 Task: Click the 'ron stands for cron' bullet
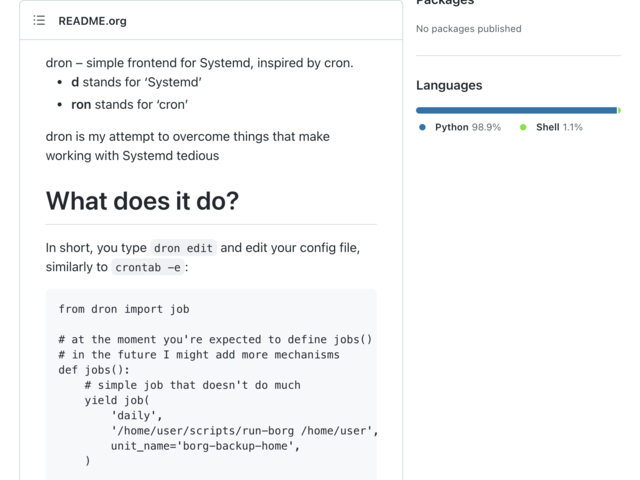point(129,104)
